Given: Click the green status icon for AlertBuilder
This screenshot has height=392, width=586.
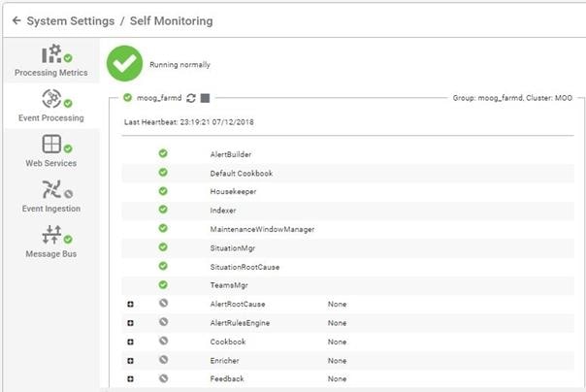Looking at the screenshot, I should pos(163,153).
